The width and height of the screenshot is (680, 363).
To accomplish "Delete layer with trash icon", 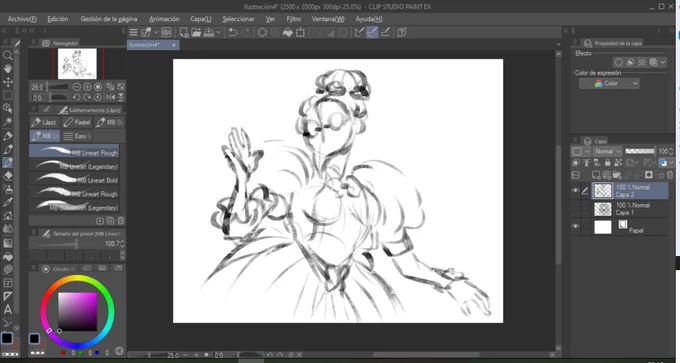I will point(670,175).
